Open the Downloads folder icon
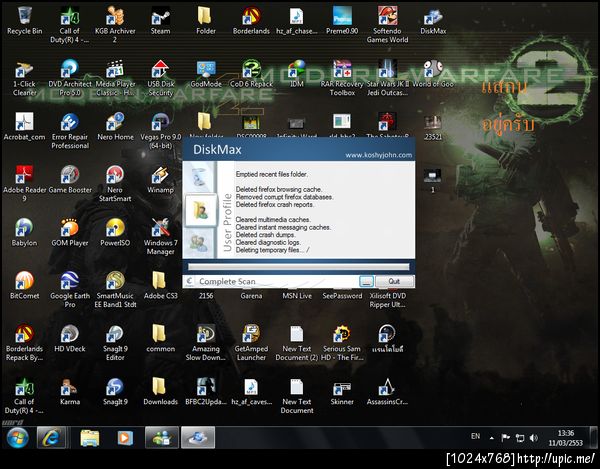This screenshot has width=600, height=469. 160,391
